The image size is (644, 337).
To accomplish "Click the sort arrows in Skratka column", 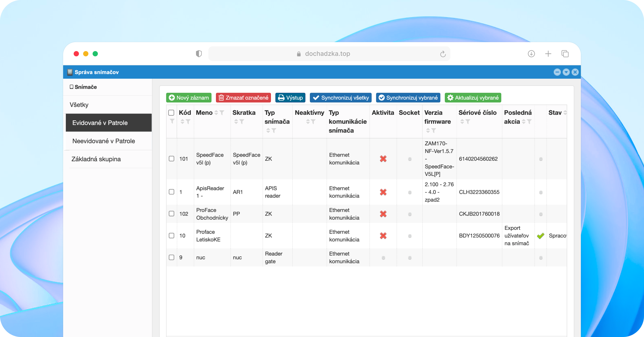I will [x=236, y=122].
